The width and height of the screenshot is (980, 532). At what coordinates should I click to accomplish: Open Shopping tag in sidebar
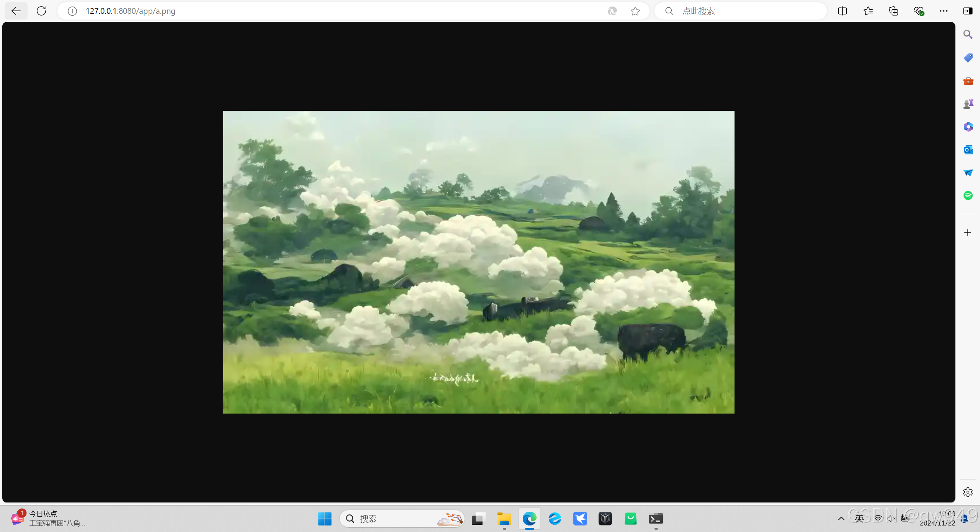pos(968,57)
